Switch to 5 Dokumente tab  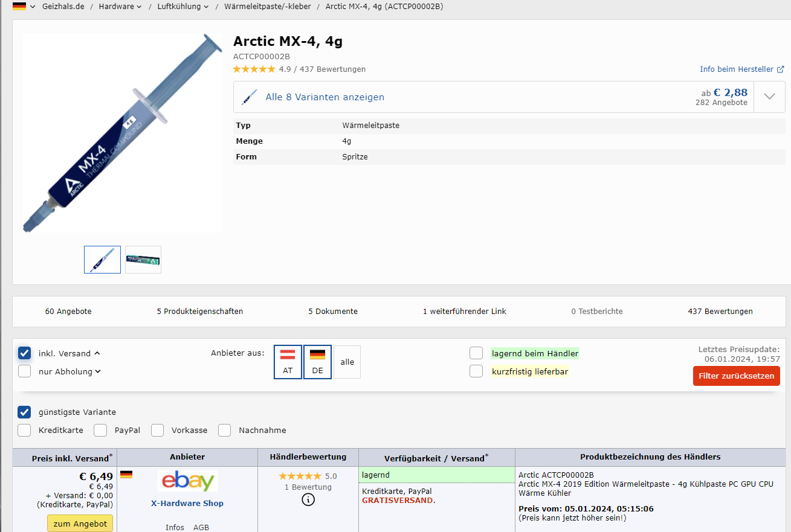tap(333, 312)
